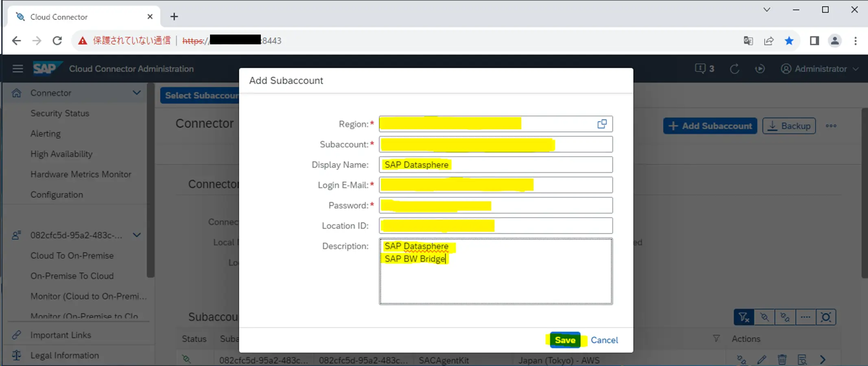Collapse the Connector section chevron

coord(137,93)
